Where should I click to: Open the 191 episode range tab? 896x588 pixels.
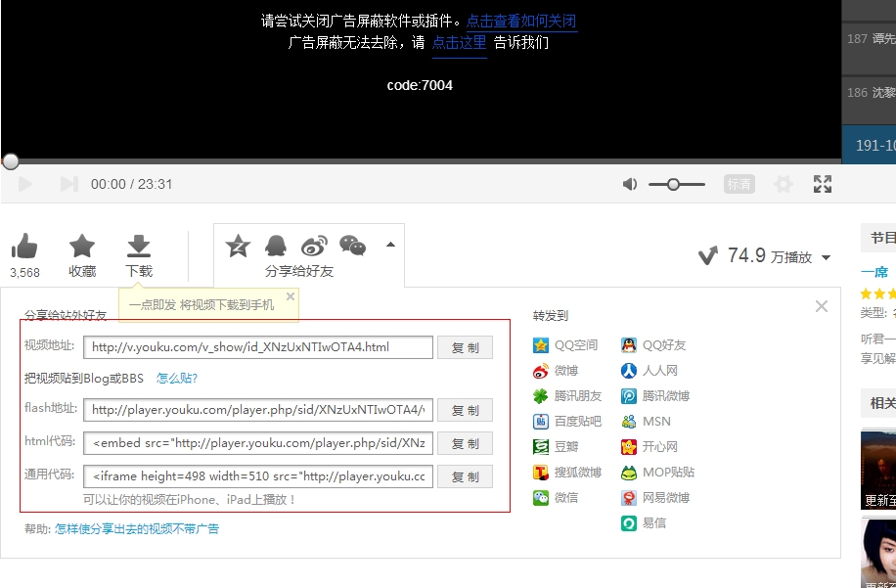[870, 145]
